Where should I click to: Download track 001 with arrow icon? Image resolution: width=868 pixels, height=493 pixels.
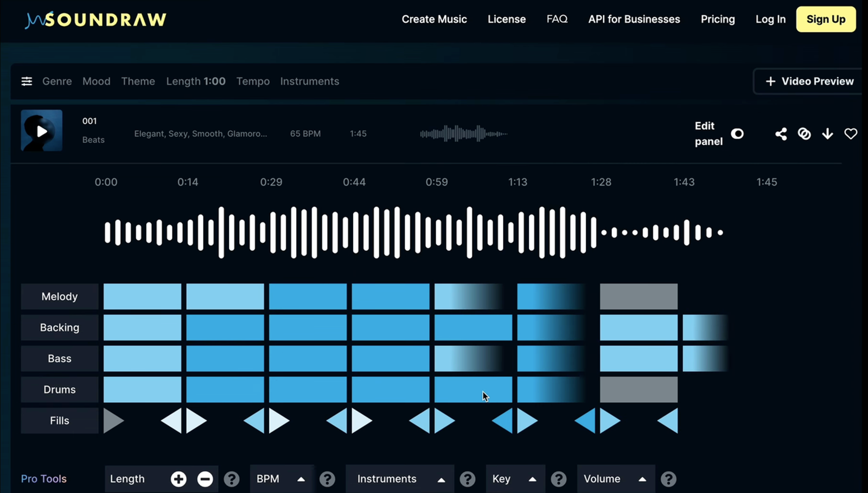click(x=827, y=134)
